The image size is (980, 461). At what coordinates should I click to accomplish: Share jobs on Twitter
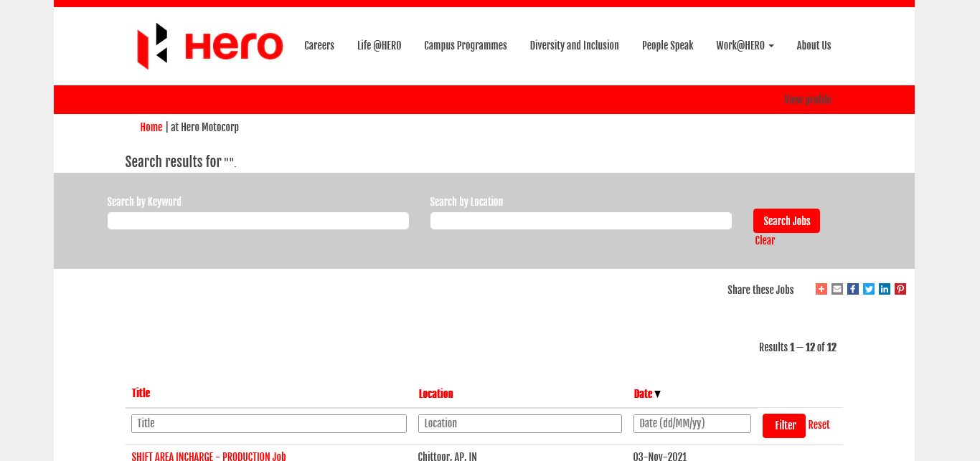pos(869,289)
